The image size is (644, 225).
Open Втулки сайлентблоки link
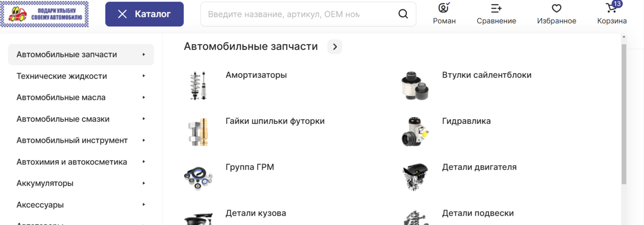pyautogui.click(x=487, y=75)
